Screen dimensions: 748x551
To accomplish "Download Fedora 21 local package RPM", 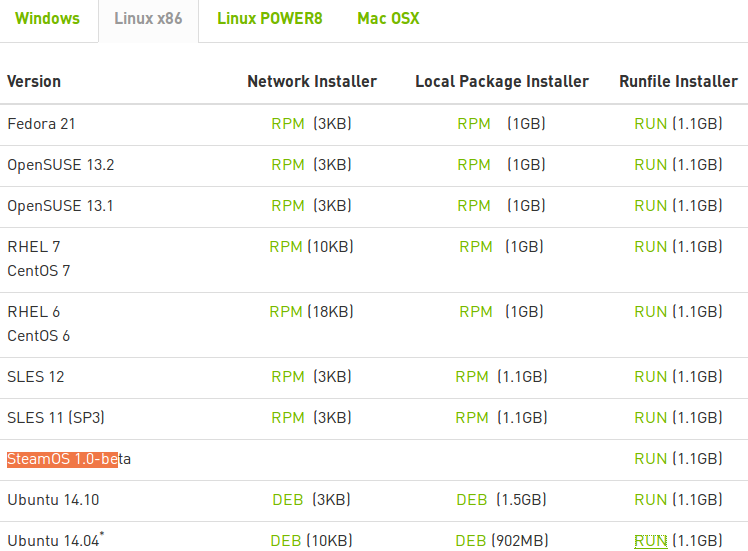I will (x=474, y=124).
